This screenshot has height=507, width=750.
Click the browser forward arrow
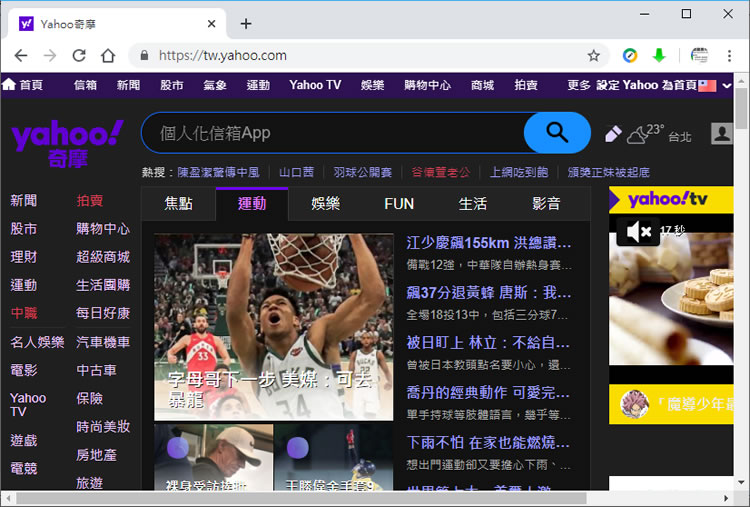pyautogui.click(x=50, y=55)
